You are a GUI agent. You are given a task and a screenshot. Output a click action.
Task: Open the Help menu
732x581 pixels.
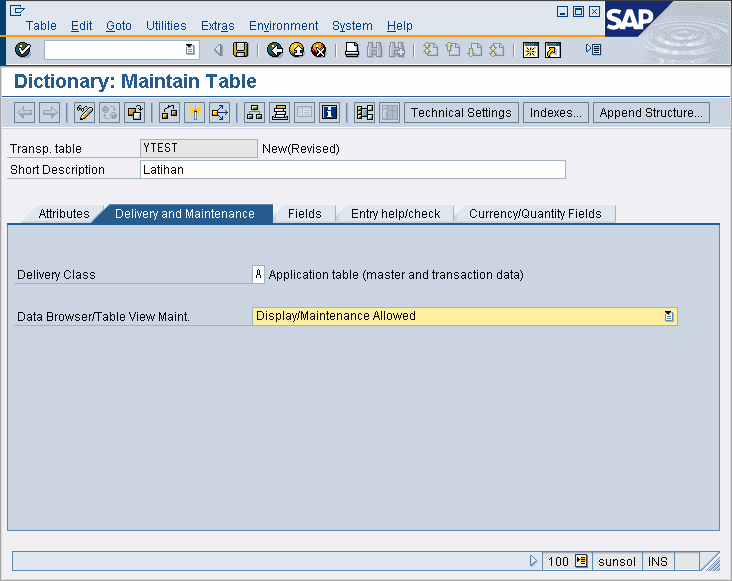(400, 26)
